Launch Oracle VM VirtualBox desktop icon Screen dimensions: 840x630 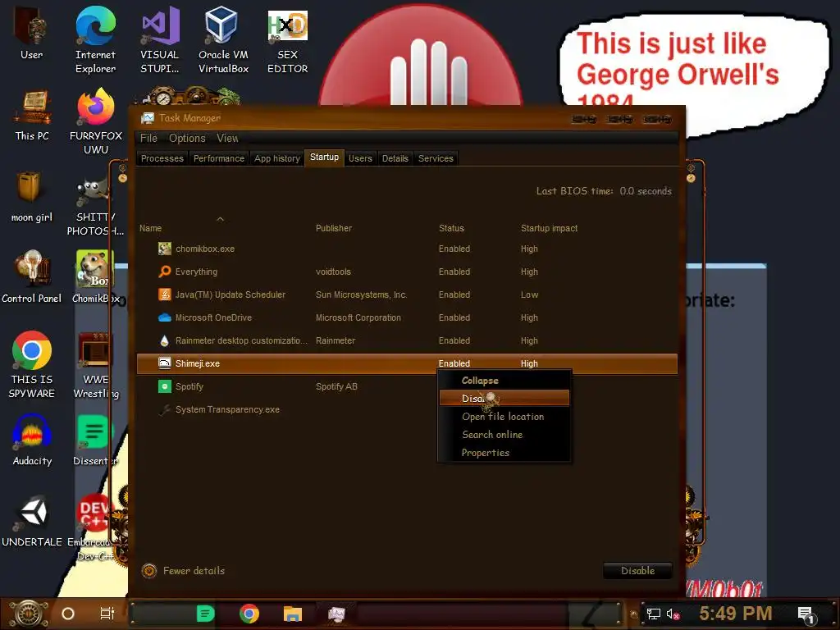223,39
